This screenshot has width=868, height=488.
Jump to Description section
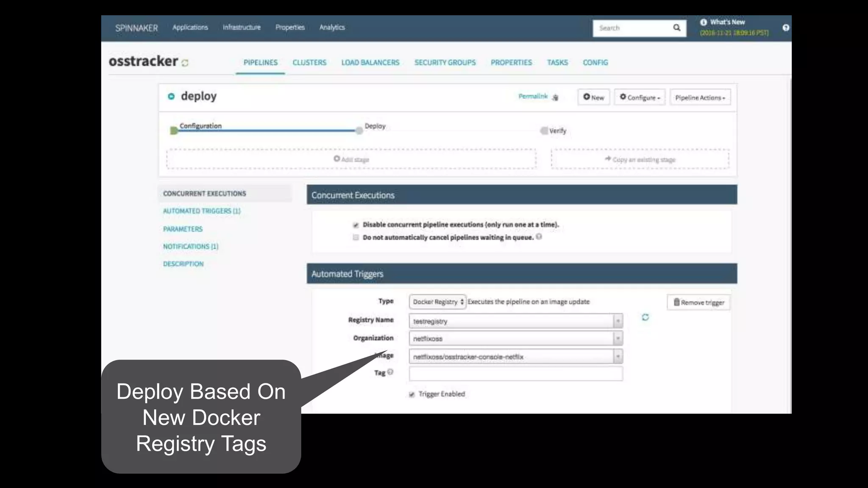[183, 264]
